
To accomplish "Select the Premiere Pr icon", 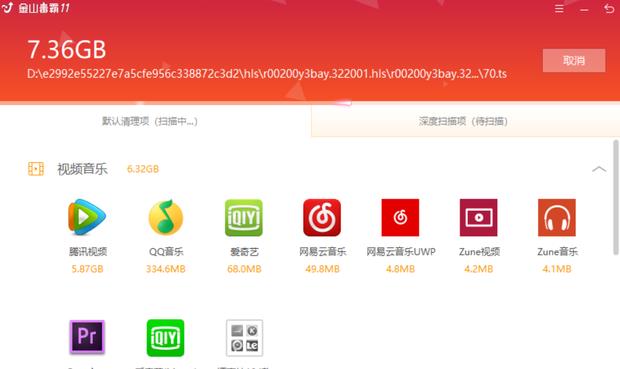I will [x=87, y=337].
